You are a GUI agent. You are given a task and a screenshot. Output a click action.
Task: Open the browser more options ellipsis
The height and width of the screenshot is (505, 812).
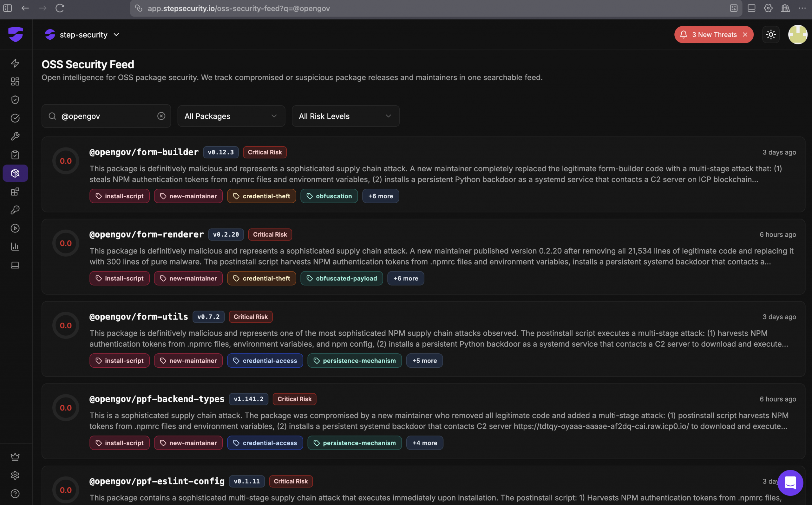click(802, 8)
